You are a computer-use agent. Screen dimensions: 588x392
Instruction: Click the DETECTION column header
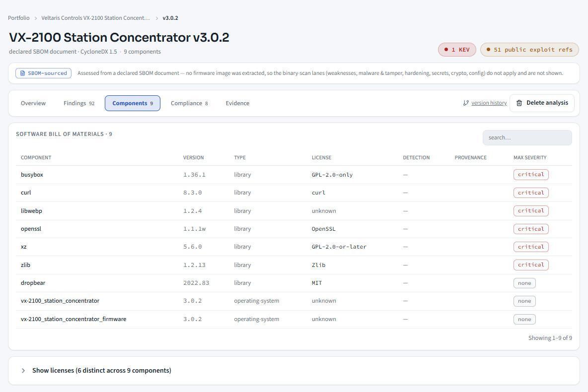coord(416,158)
